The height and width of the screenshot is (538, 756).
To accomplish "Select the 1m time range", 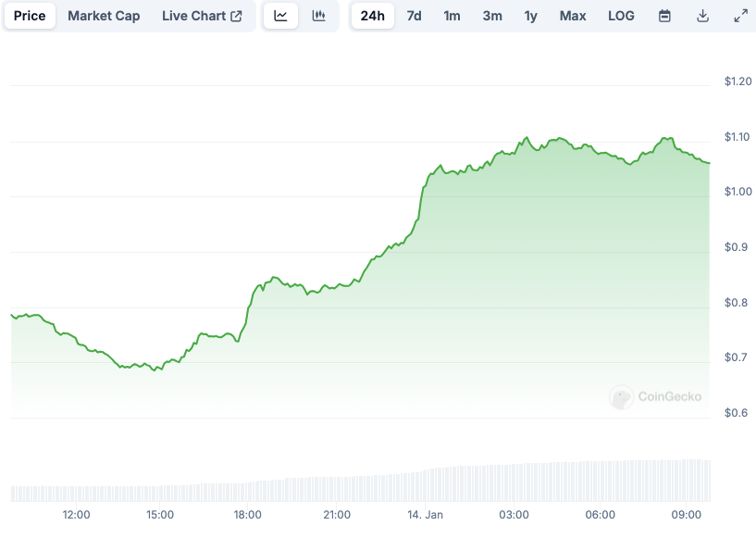I will point(452,16).
